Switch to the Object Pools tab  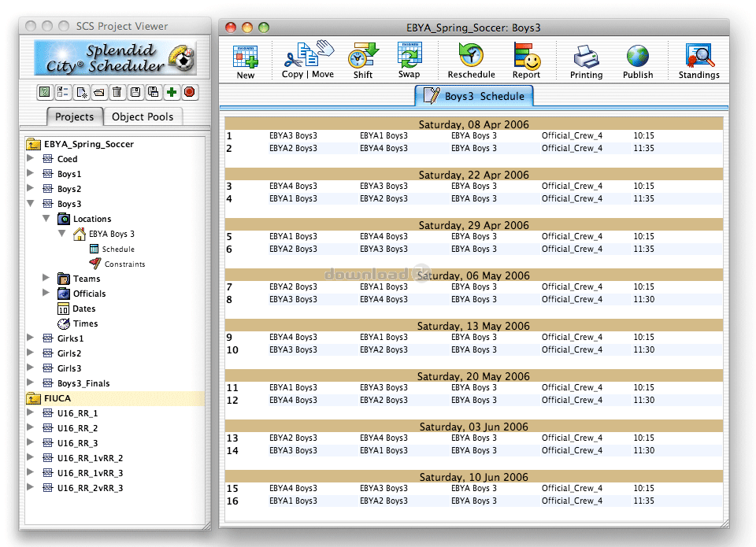143,116
